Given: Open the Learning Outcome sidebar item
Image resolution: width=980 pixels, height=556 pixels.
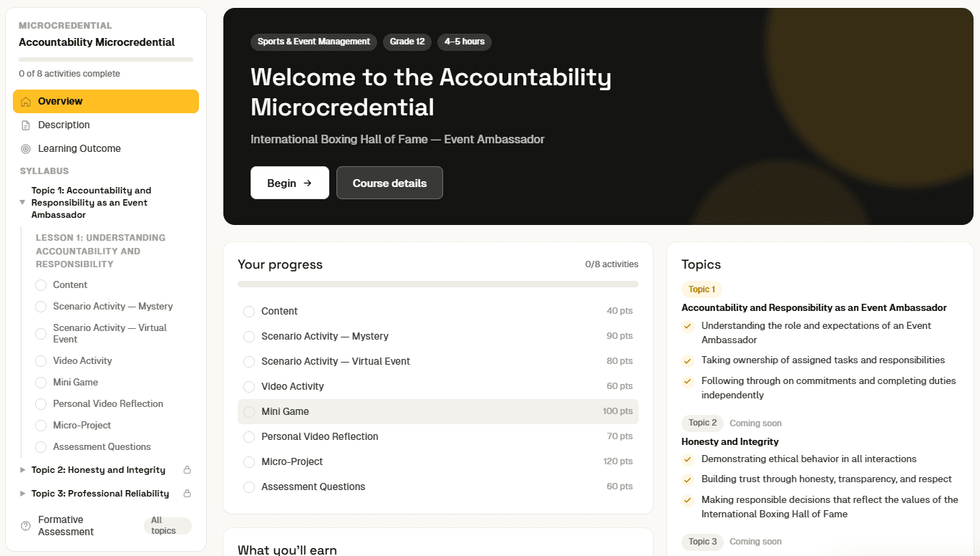Looking at the screenshot, I should click(106, 149).
